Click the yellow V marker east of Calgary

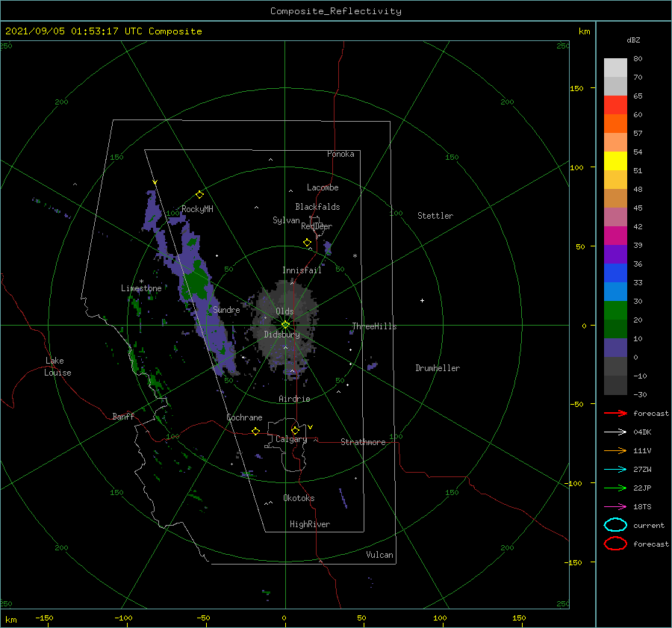point(310,427)
